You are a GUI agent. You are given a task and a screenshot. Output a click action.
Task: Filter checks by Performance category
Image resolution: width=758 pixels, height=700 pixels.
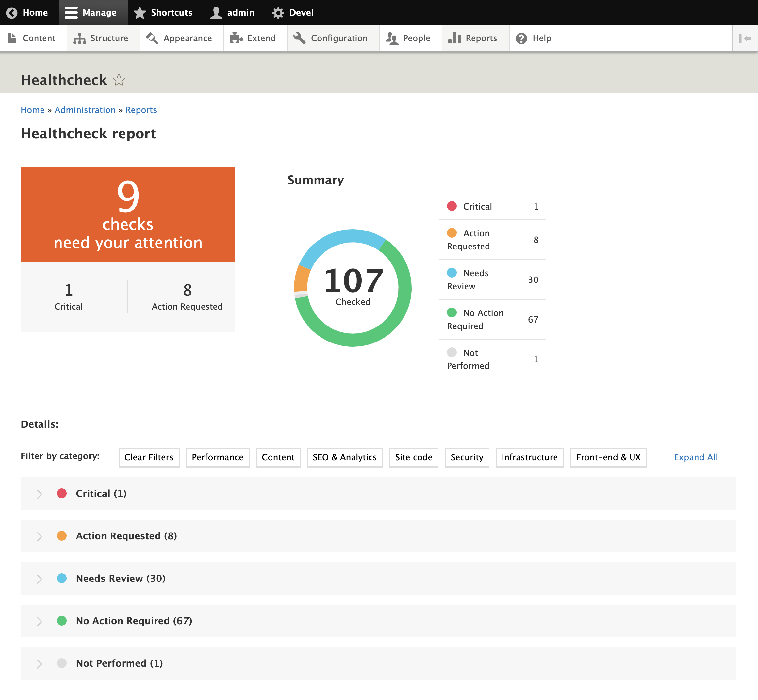point(218,457)
